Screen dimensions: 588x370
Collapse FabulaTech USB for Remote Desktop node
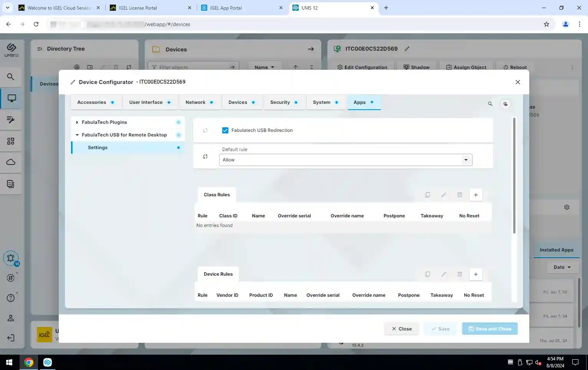77,135
